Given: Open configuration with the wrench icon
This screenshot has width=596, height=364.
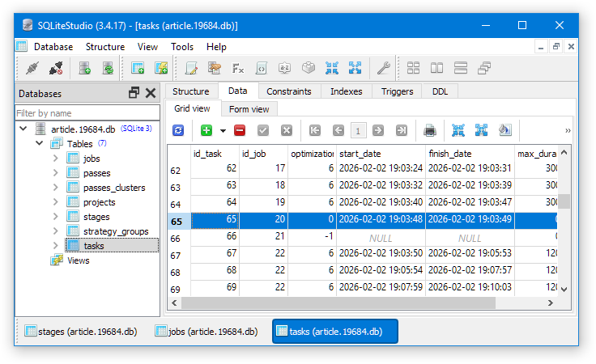Looking at the screenshot, I should [383, 68].
